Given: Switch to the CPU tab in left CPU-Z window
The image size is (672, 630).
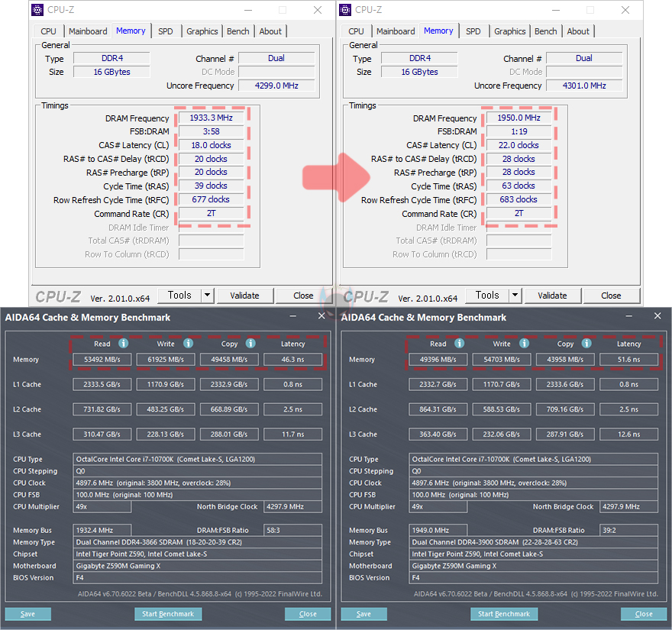Looking at the screenshot, I should (48, 31).
